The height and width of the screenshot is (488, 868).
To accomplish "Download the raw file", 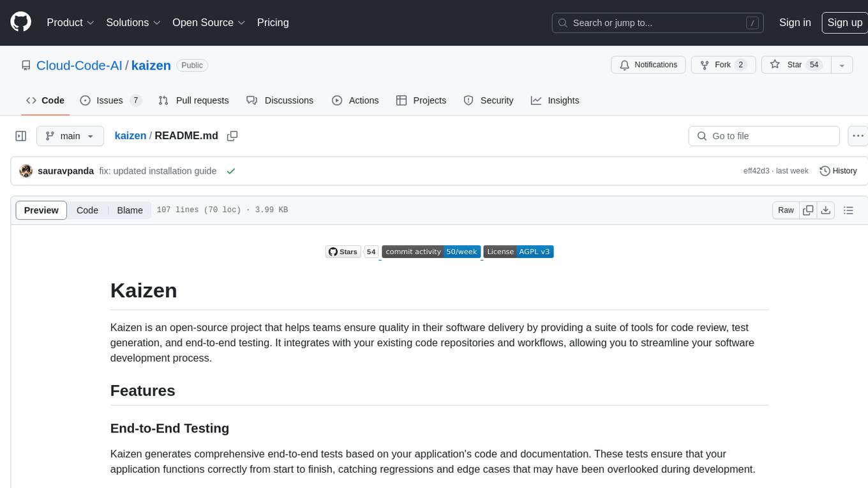I will tap(825, 210).
